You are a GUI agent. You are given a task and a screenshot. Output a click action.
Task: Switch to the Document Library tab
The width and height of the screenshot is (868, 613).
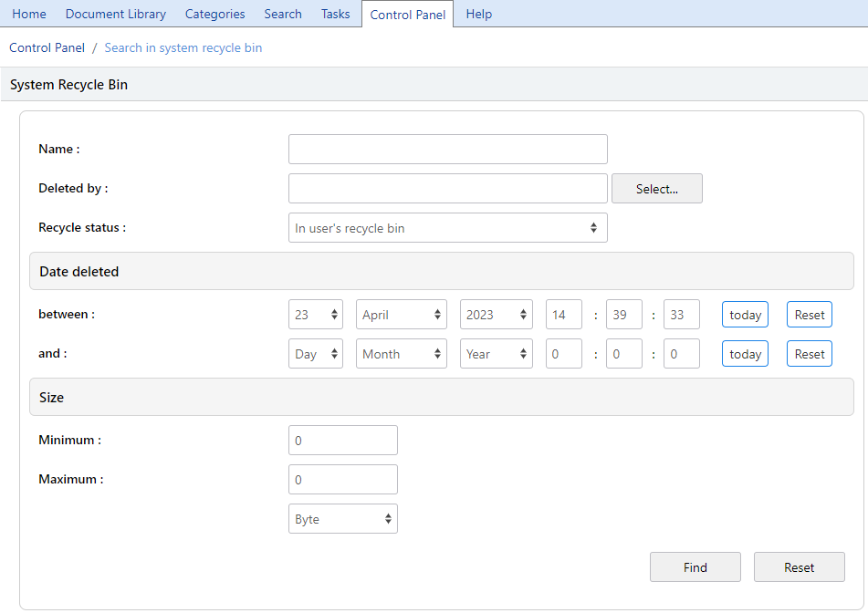pos(116,14)
